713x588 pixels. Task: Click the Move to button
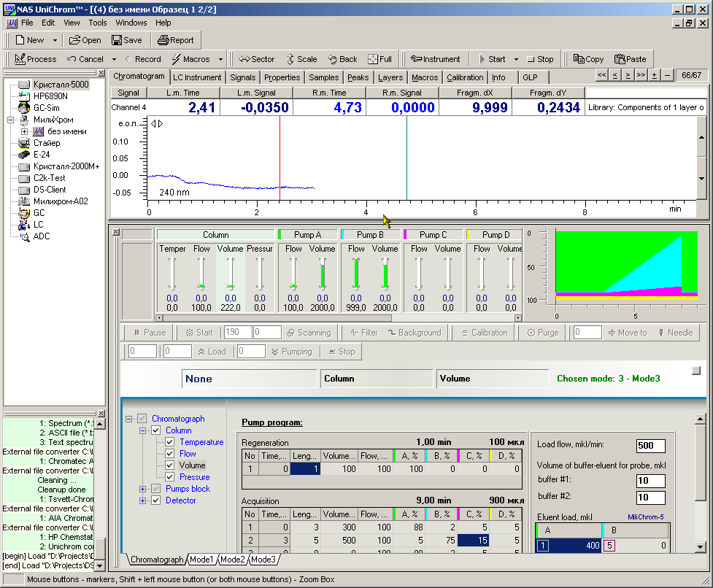(627, 333)
